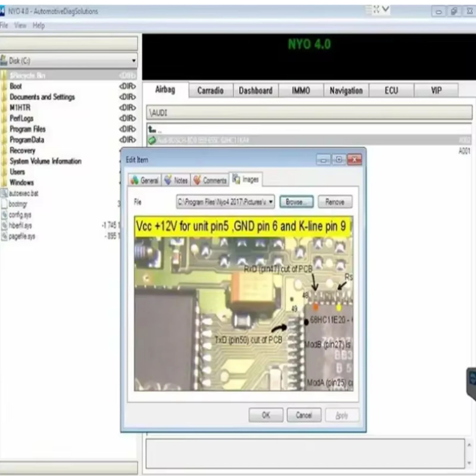The image size is (476, 476).
Task: Open the File menu
Action: [4, 25]
